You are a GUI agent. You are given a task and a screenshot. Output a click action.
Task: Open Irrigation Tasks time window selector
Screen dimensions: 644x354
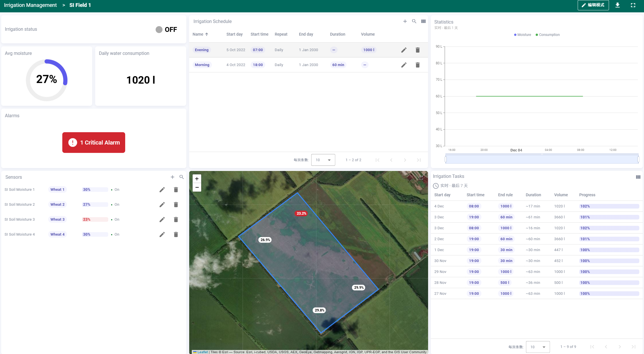pos(451,186)
